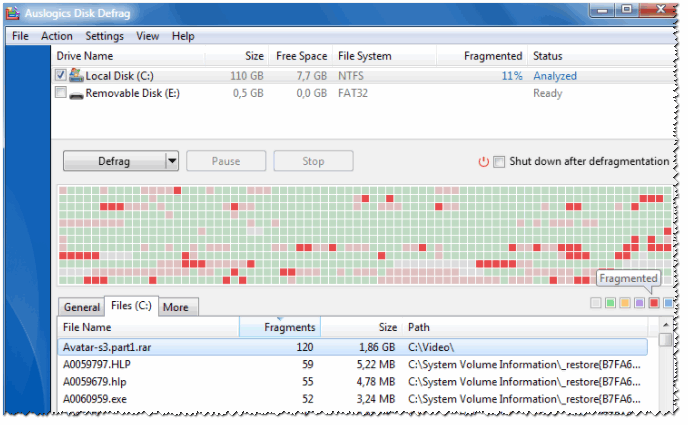Open the Action menu
Viewport: 688px width, 425px height.
57,36
